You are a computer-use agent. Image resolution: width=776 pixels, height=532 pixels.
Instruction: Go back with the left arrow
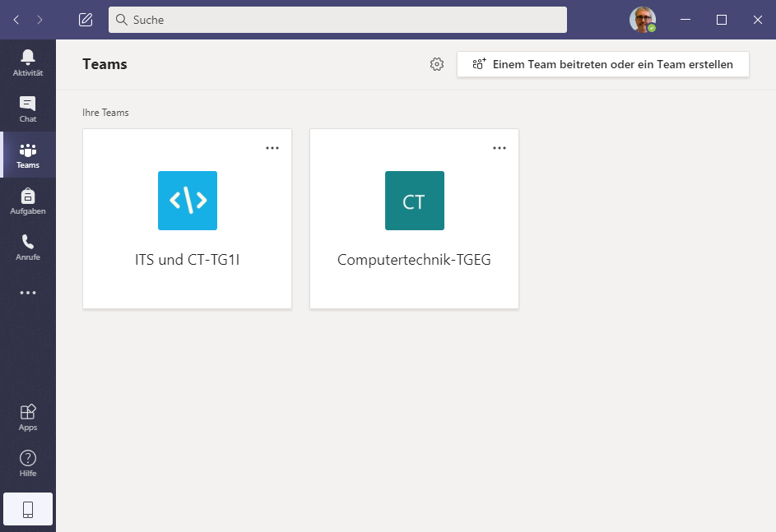(16, 20)
